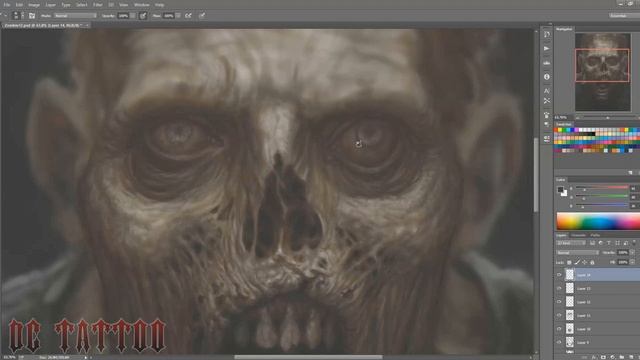The image size is (640, 360).
Task: Open the Layer menu
Action: [x=51, y=5]
